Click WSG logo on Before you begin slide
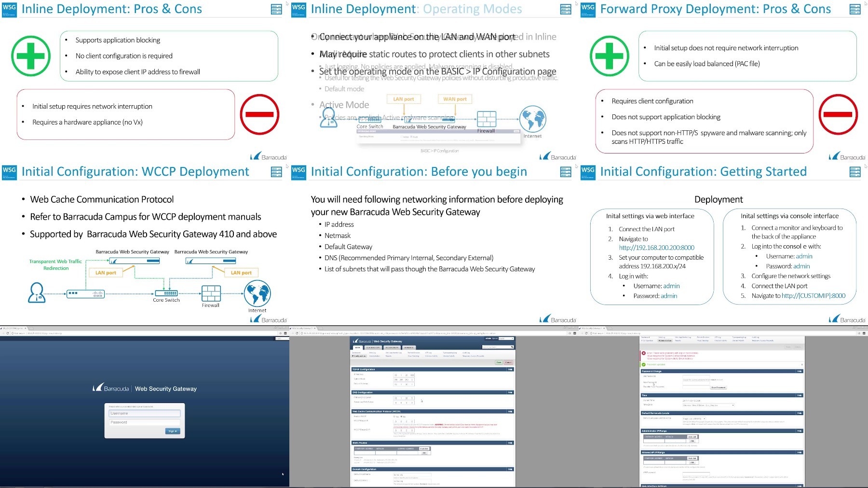This screenshot has height=488, width=868. [298, 172]
